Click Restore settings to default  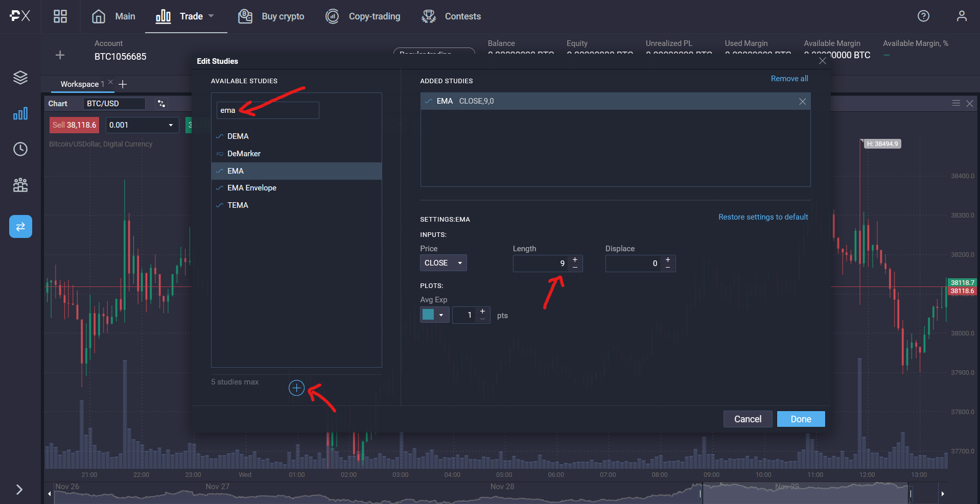(763, 217)
